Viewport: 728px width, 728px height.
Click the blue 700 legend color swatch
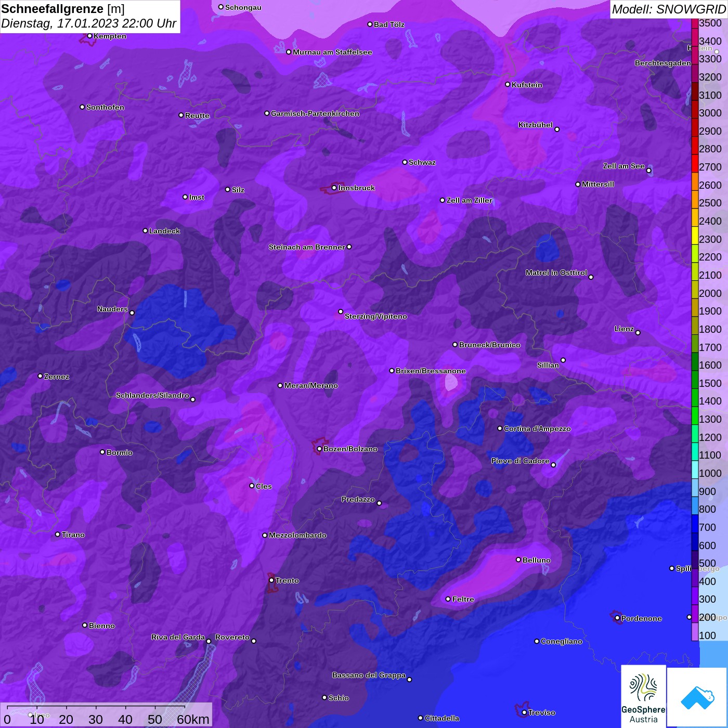[695, 523]
